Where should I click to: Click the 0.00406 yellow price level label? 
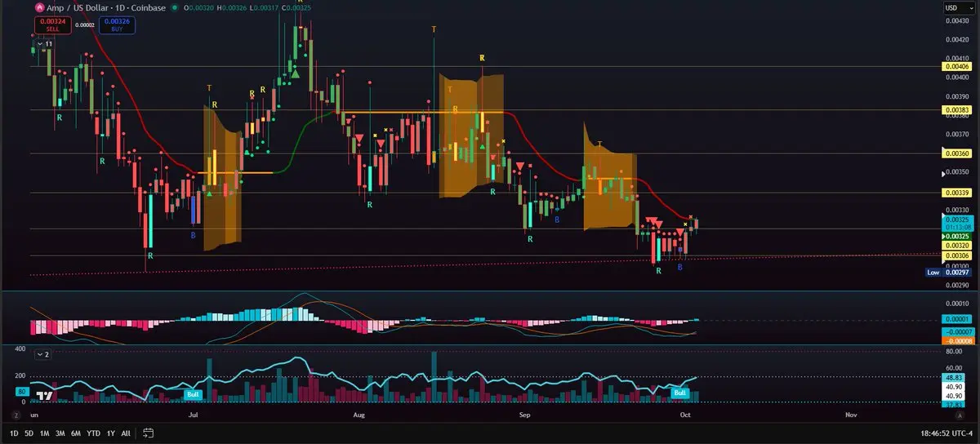[x=957, y=67]
